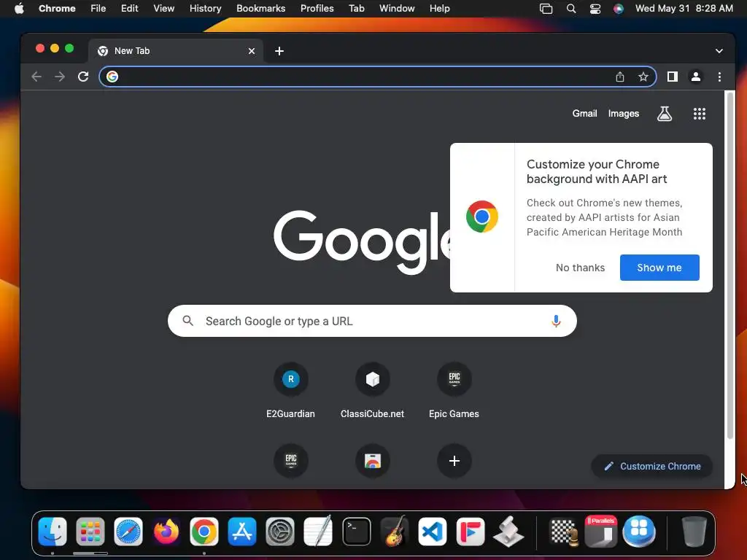This screenshot has width=747, height=560.
Task: Click the forward navigation arrow
Action: coord(60,77)
